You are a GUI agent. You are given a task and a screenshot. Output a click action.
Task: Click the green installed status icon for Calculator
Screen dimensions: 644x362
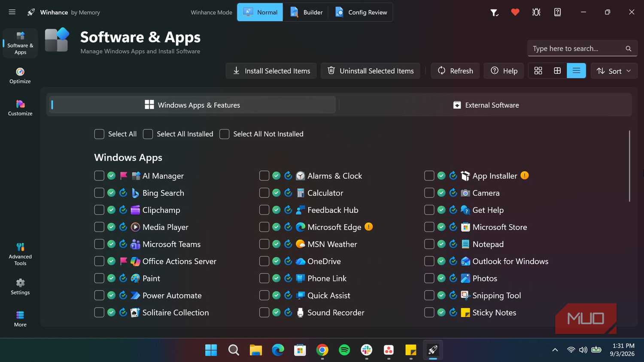tap(276, 193)
